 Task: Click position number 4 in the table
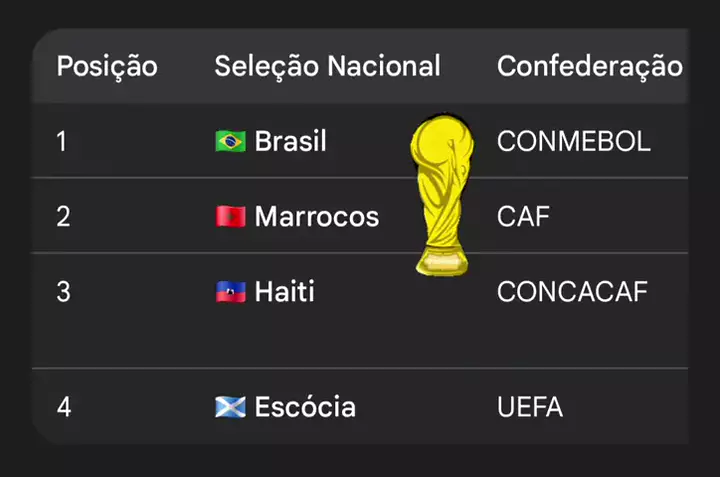(x=63, y=407)
